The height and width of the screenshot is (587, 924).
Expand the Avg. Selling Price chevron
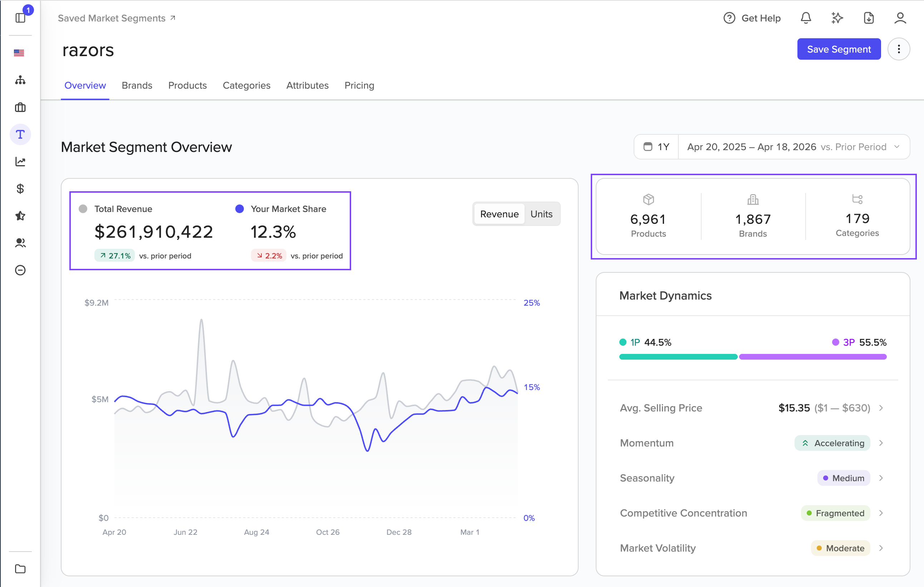coord(881,408)
